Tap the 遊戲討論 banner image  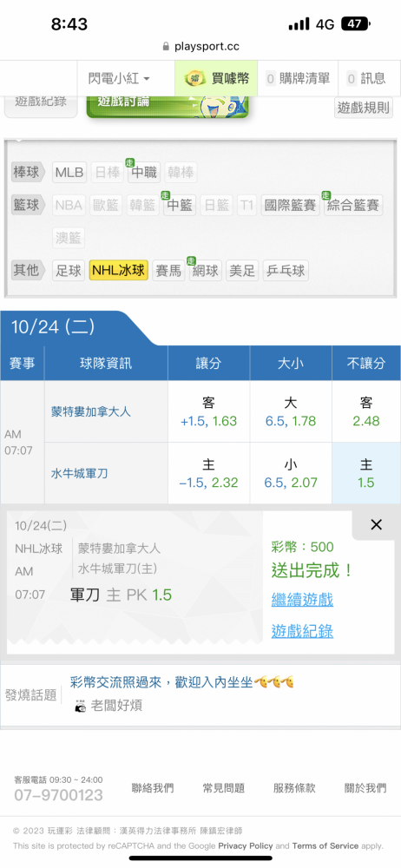click(x=168, y=106)
